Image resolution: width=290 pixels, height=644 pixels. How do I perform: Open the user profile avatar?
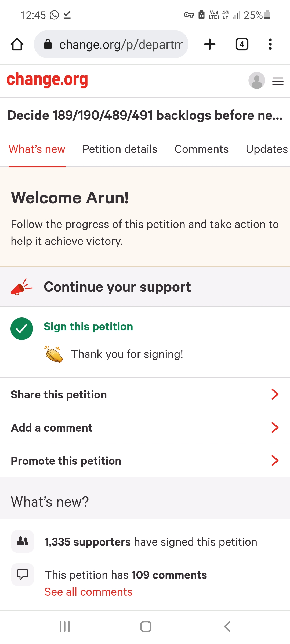(x=257, y=80)
